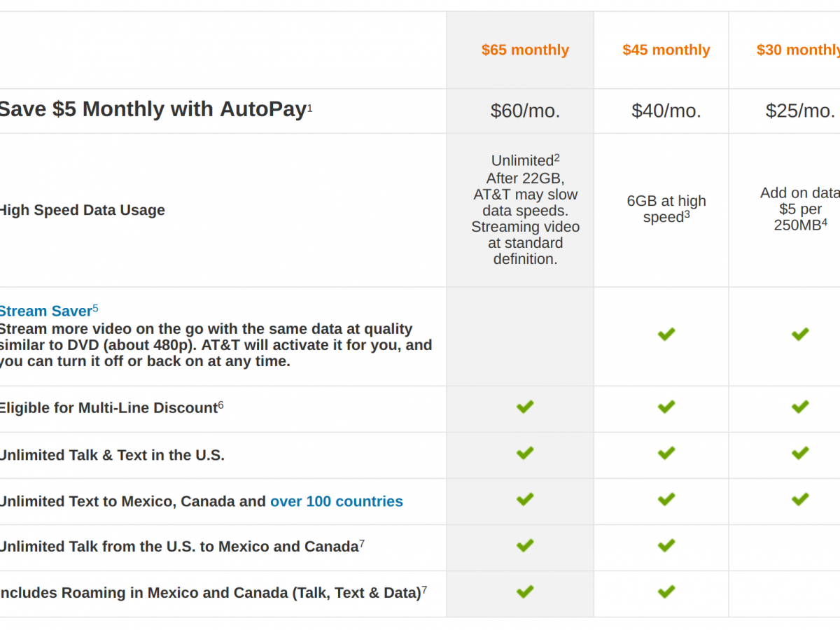Click the $40/mo. AutoPay price
This screenshot has width=840, height=630.
click(x=666, y=111)
